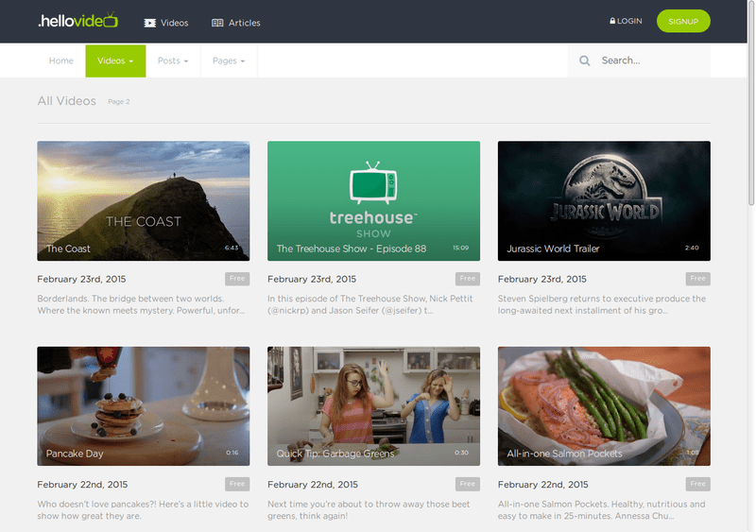
Task: Expand the Pages dropdown menu
Action: pos(229,60)
